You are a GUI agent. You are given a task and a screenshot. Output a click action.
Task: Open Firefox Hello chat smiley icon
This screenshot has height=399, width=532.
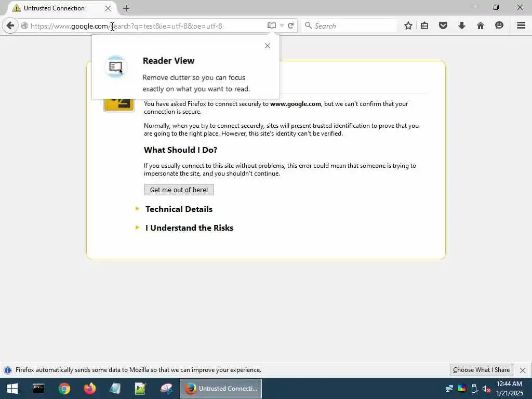click(499, 26)
